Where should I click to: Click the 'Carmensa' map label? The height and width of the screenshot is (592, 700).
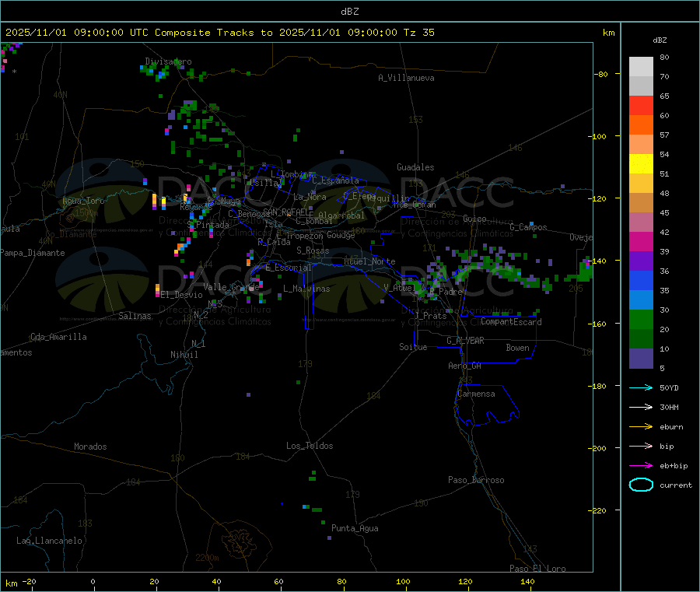476,394
